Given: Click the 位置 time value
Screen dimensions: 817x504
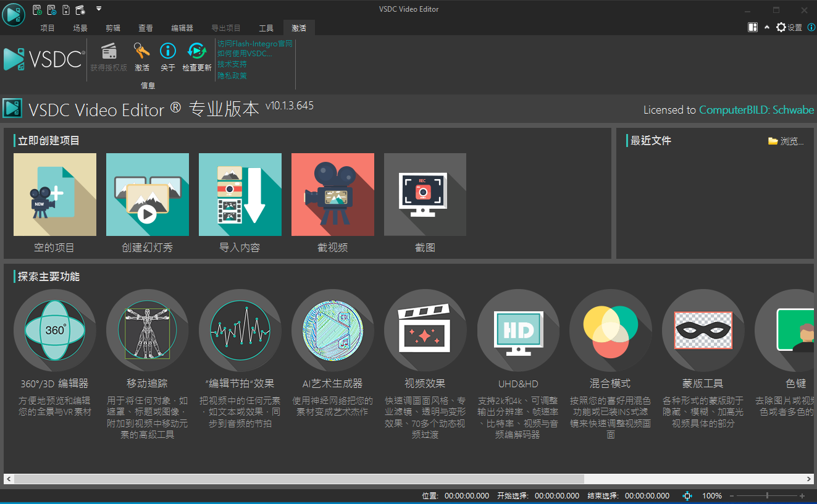Looking at the screenshot, I should pos(467,495).
